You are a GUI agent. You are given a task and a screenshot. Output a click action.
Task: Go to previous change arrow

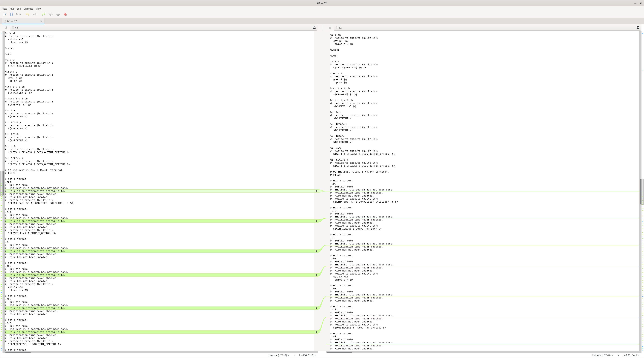(51, 15)
